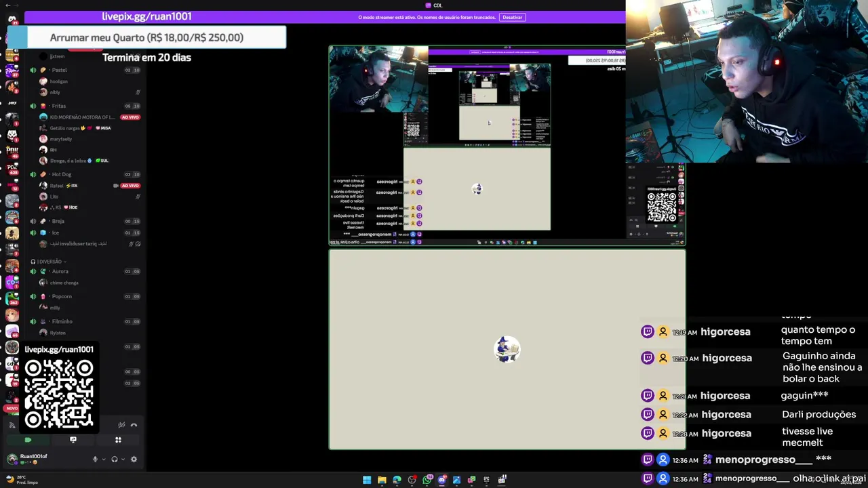Open Discord user settings gear
The height and width of the screenshot is (488, 868).
(x=134, y=460)
